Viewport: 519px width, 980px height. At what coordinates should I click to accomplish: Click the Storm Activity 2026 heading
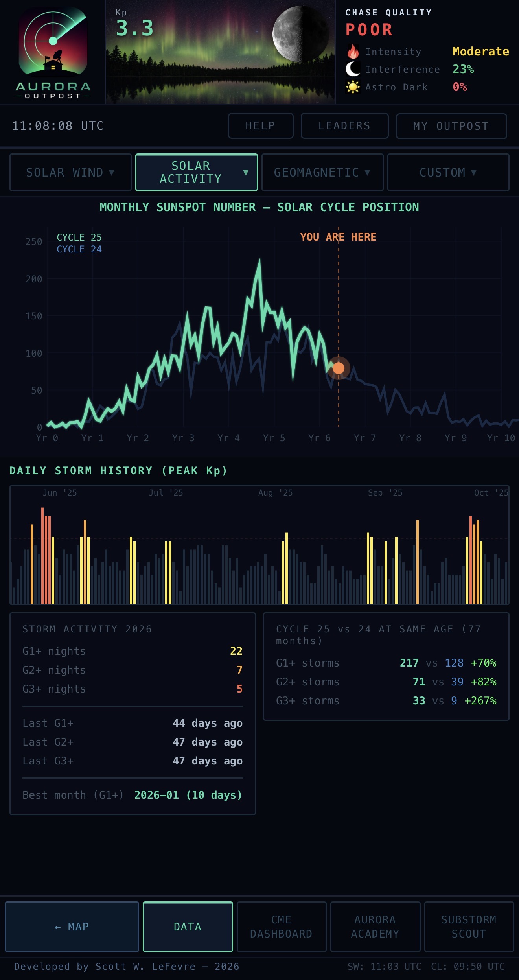87,629
